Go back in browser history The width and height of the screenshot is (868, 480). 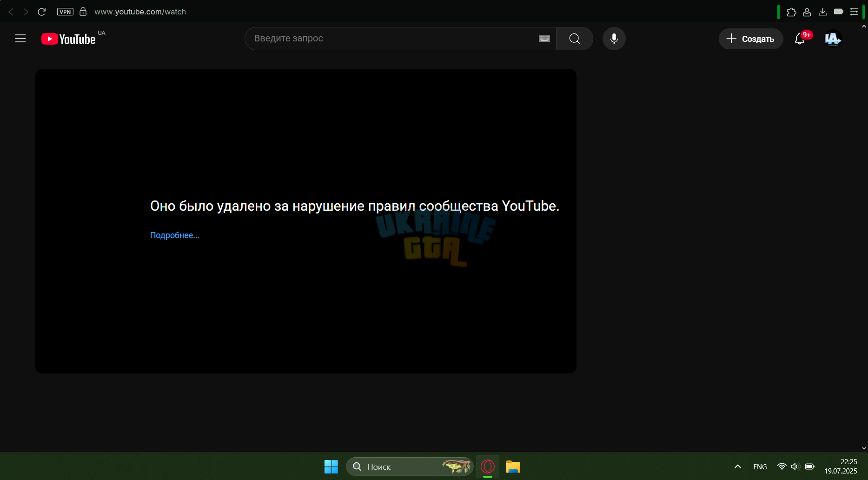pos(11,12)
